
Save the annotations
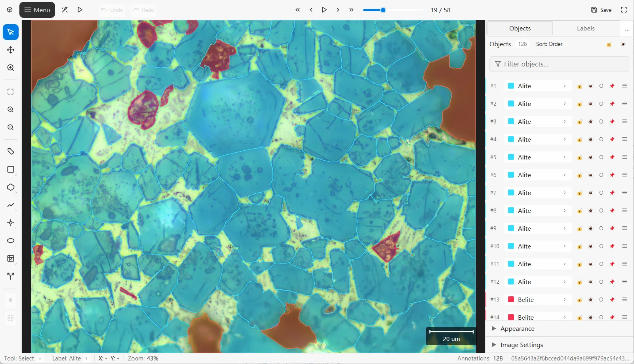[x=601, y=10]
